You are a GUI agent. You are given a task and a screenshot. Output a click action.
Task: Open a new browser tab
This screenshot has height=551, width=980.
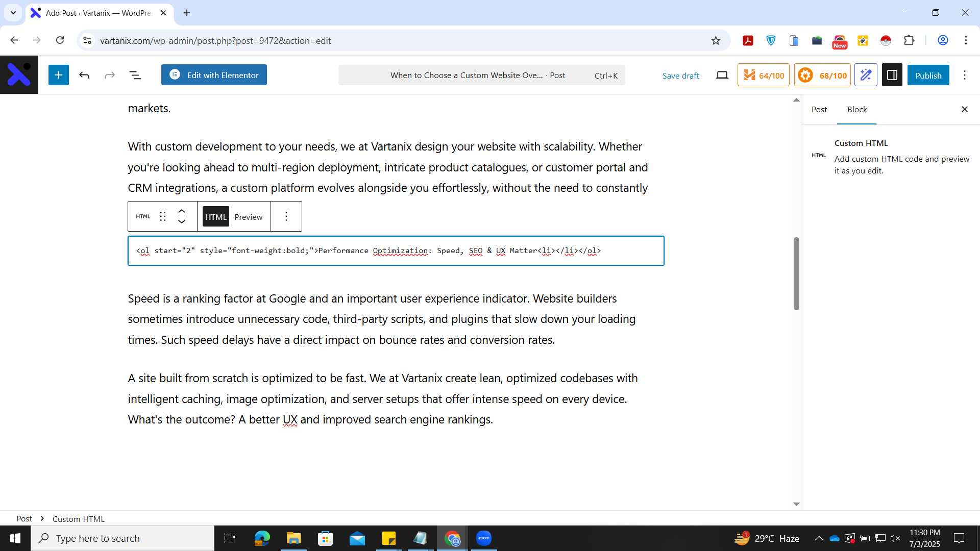(187, 13)
